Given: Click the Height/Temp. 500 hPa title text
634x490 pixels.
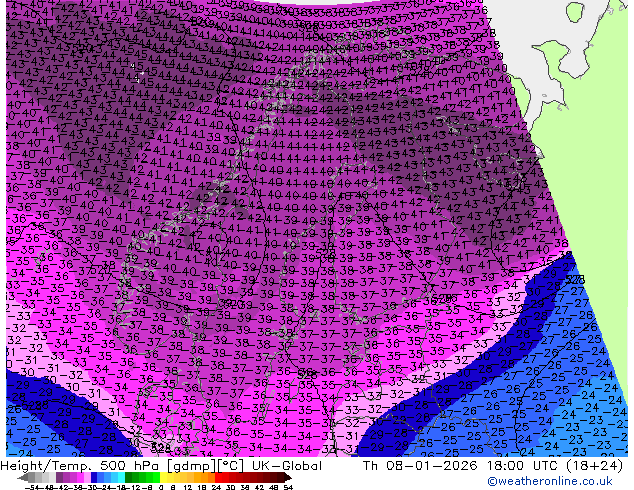Looking at the screenshot, I should point(81,466).
